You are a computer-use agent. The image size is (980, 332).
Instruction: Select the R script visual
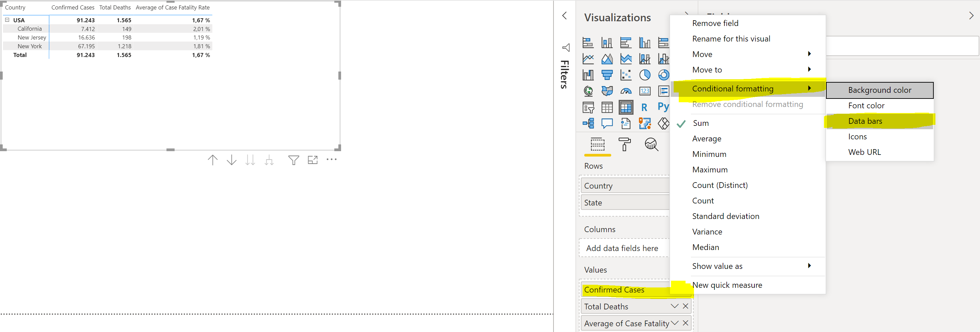(644, 107)
